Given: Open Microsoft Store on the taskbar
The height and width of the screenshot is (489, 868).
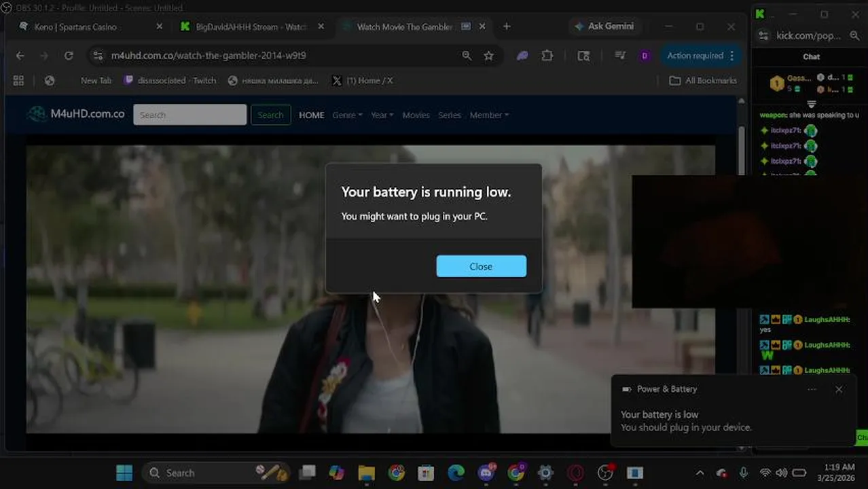Looking at the screenshot, I should point(426,473).
